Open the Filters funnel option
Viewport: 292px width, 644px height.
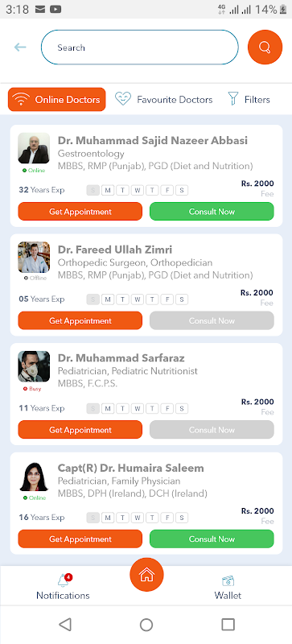click(x=249, y=99)
